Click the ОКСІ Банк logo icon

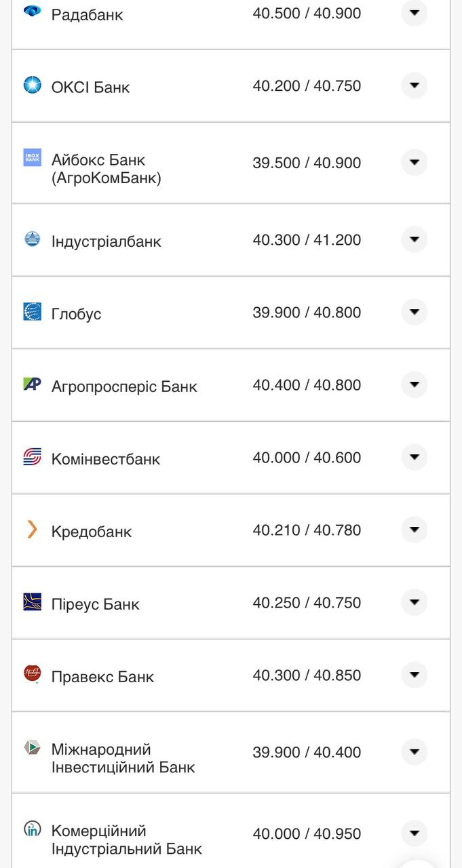coord(32,85)
